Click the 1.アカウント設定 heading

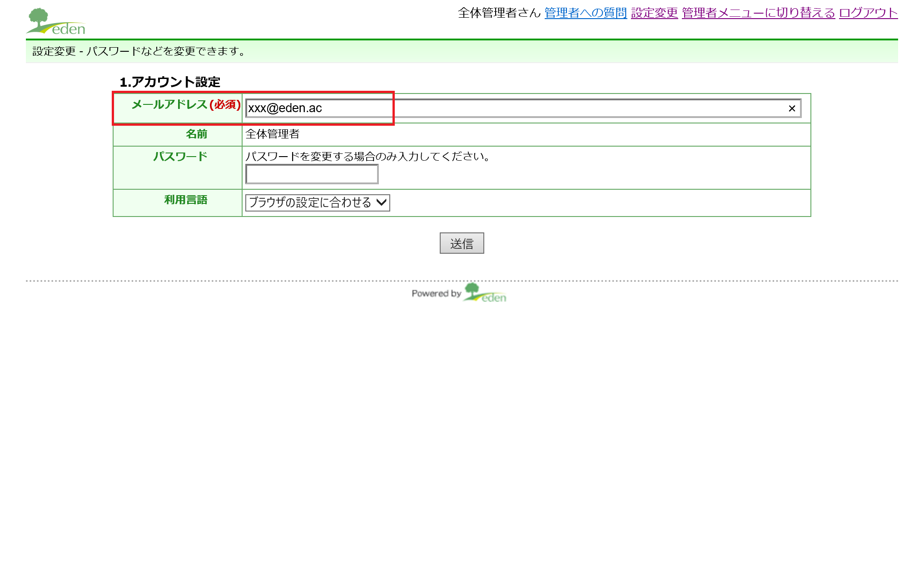point(170,82)
